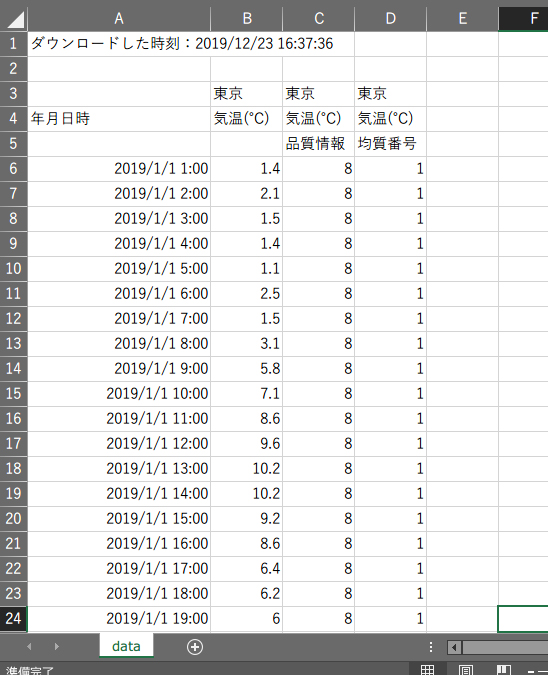This screenshot has height=675, width=548.
Task: Click 気温(℃) cell in column B
Action: tap(247, 118)
